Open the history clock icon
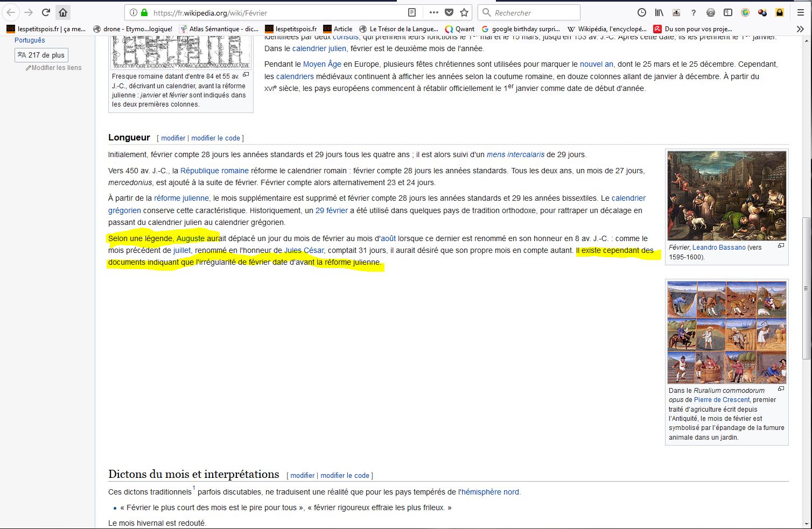812x529 pixels. coord(641,12)
